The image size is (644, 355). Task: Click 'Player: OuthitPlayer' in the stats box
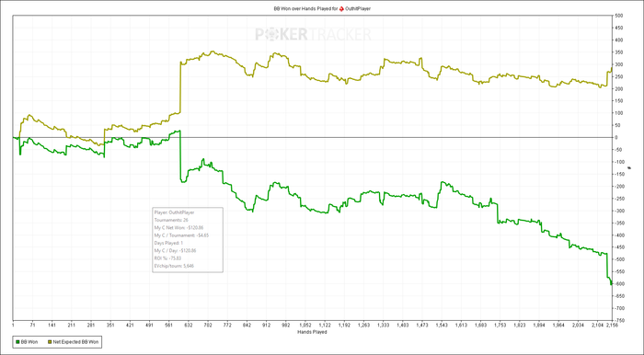click(x=175, y=212)
